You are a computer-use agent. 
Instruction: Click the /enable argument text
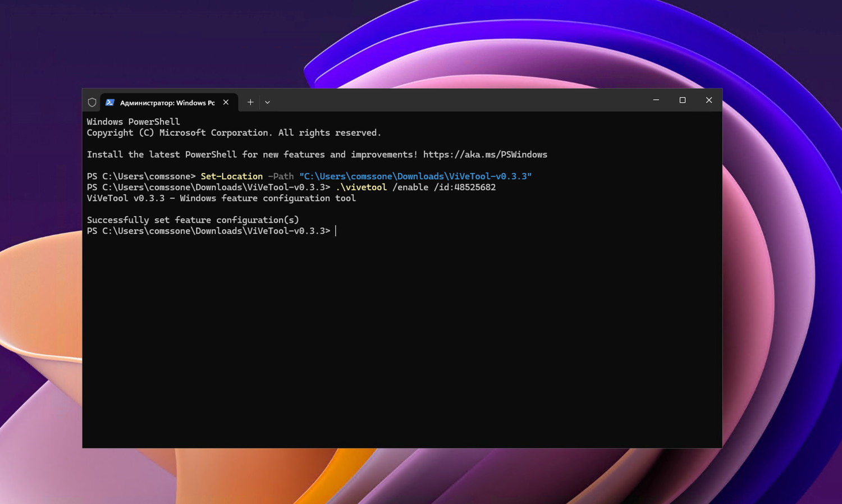tap(410, 187)
